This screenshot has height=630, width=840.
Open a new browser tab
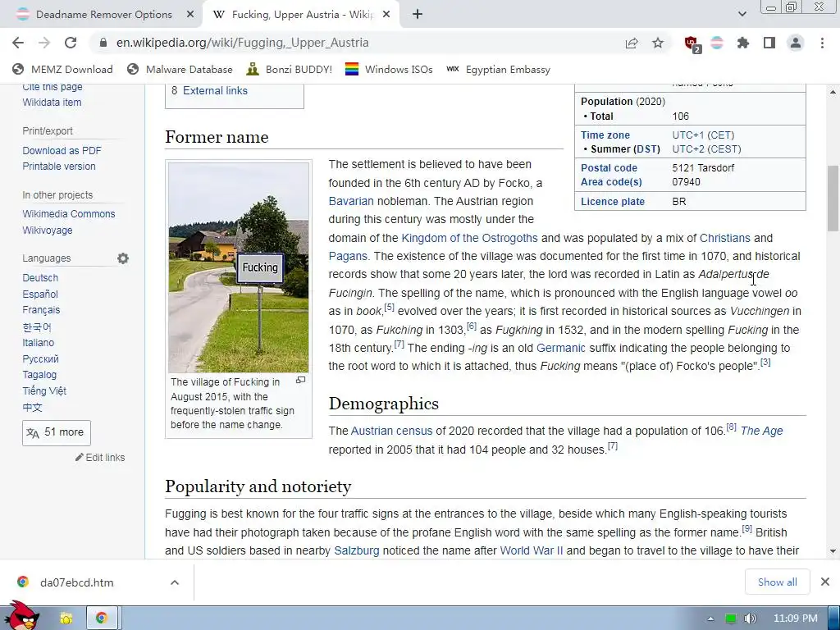click(x=418, y=15)
